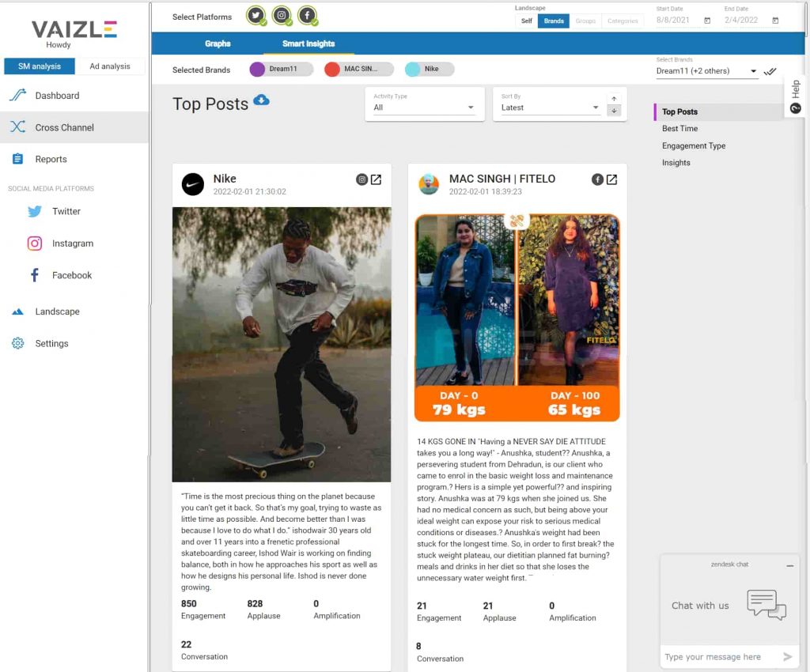The width and height of the screenshot is (810, 672).
Task: Click the Nike post title
Action: (225, 179)
